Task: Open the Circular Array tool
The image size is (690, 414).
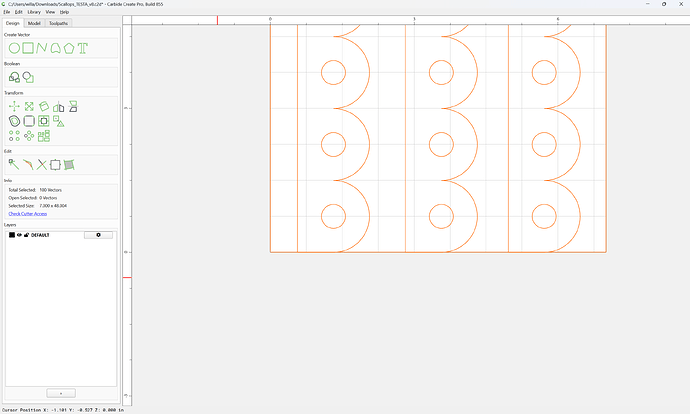Action: tap(29, 136)
